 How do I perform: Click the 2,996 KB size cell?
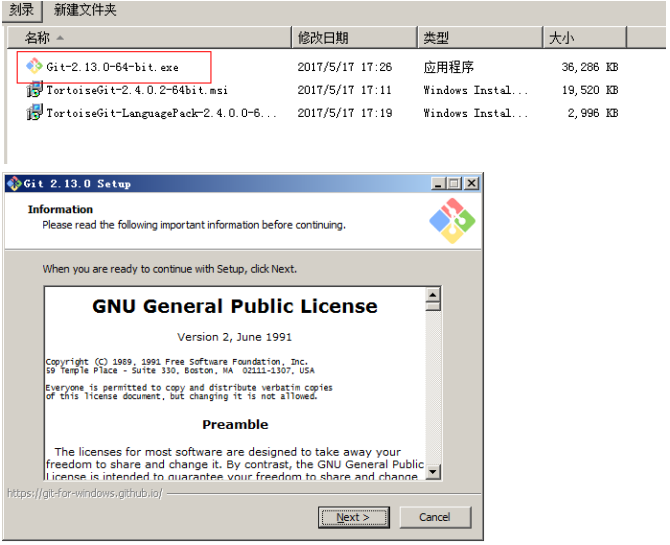593,113
